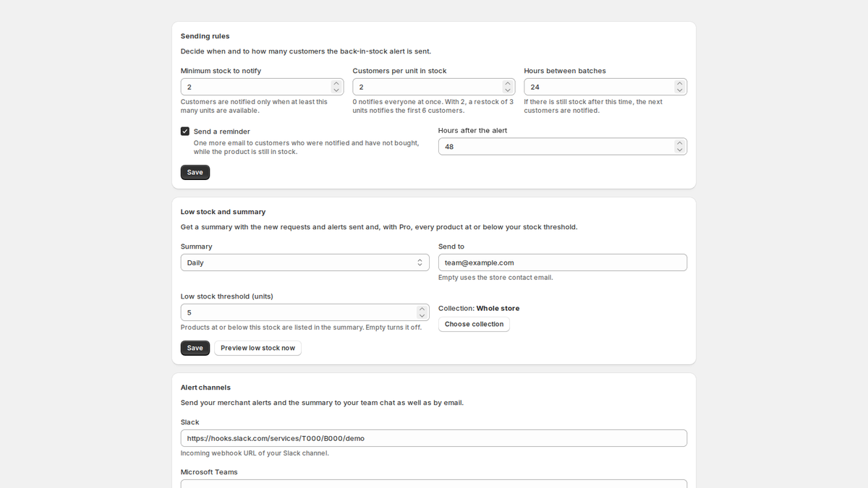Open the Choose collection button
Viewport: 868px width, 488px height.
pyautogui.click(x=474, y=324)
